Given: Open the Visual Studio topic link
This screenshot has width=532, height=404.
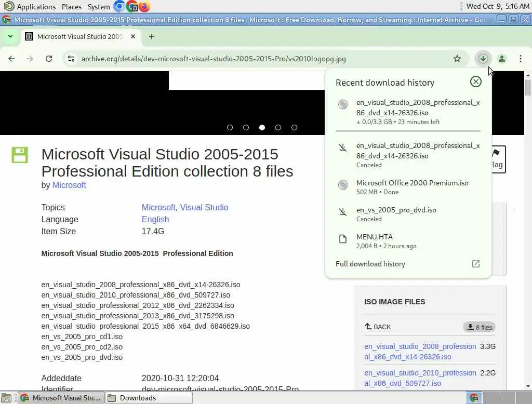Looking at the screenshot, I should click(204, 207).
